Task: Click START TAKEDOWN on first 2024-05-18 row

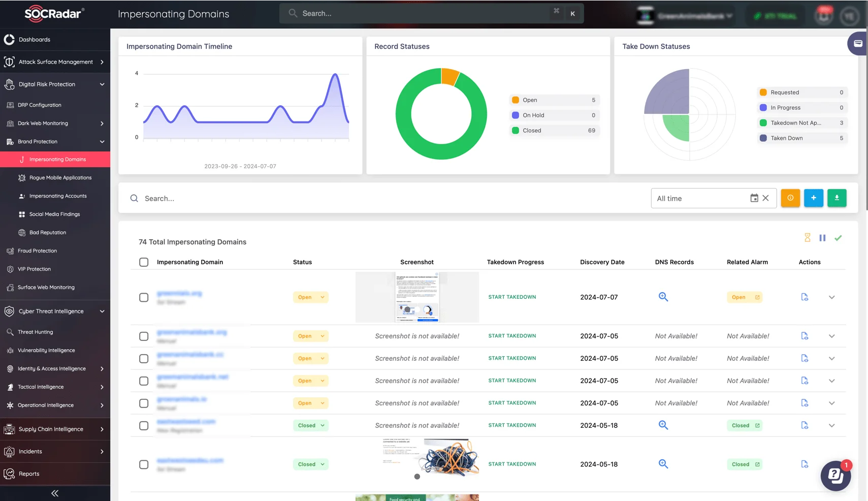Action: [x=512, y=425]
